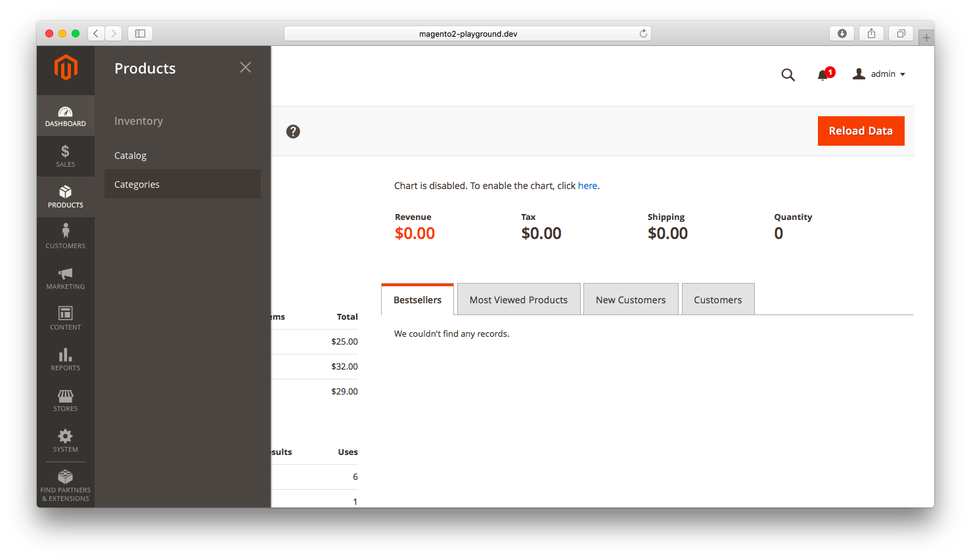This screenshot has width=971, height=560.
Task: Open the System gear icon
Action: [65, 440]
